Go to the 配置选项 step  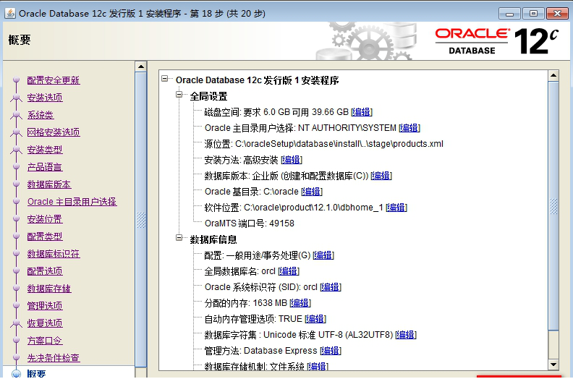pos(45,271)
